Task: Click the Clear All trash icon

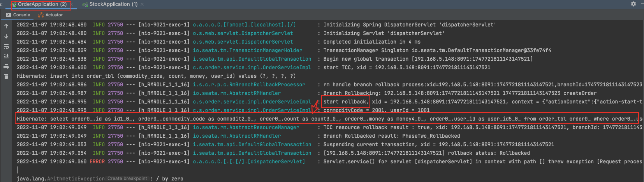Action: (x=6, y=77)
